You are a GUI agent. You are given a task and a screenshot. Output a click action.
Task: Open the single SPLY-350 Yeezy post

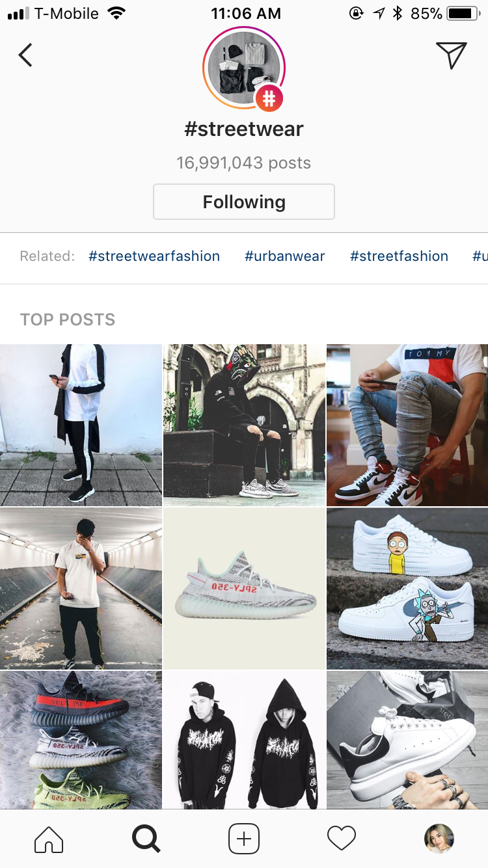(244, 588)
